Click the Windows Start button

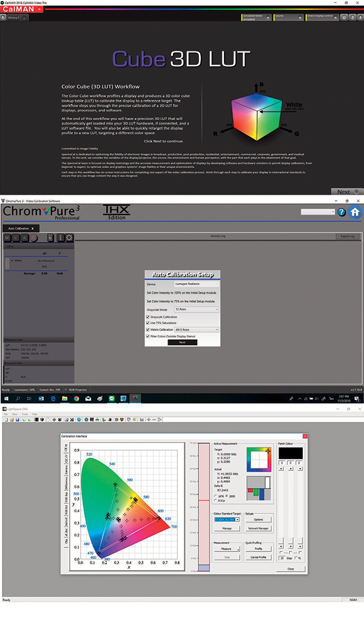click(6, 399)
